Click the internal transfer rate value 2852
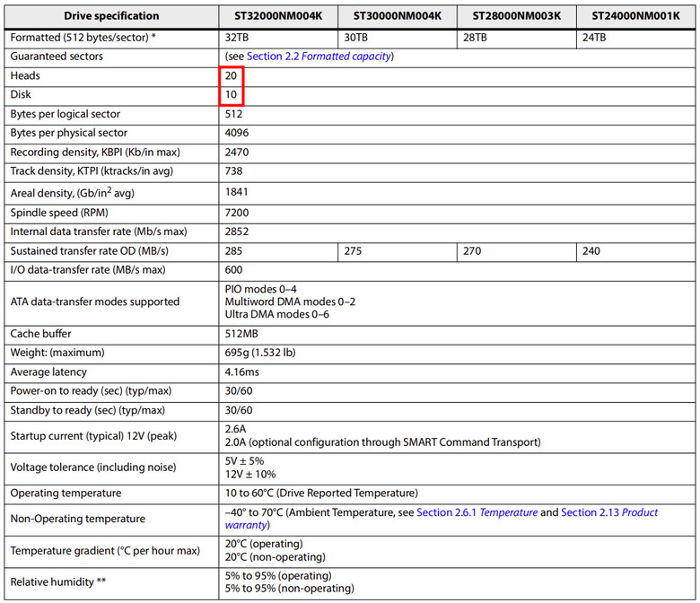This screenshot has width=700, height=603. pyautogui.click(x=237, y=232)
